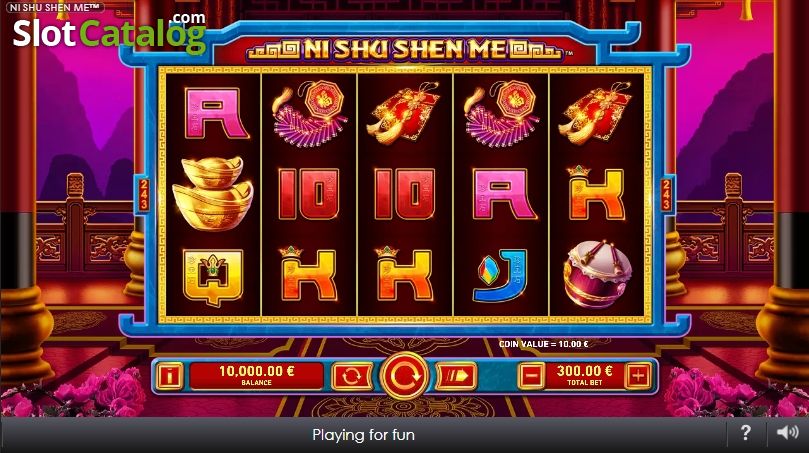Click the red envelope symbol on the third reel

[404, 113]
